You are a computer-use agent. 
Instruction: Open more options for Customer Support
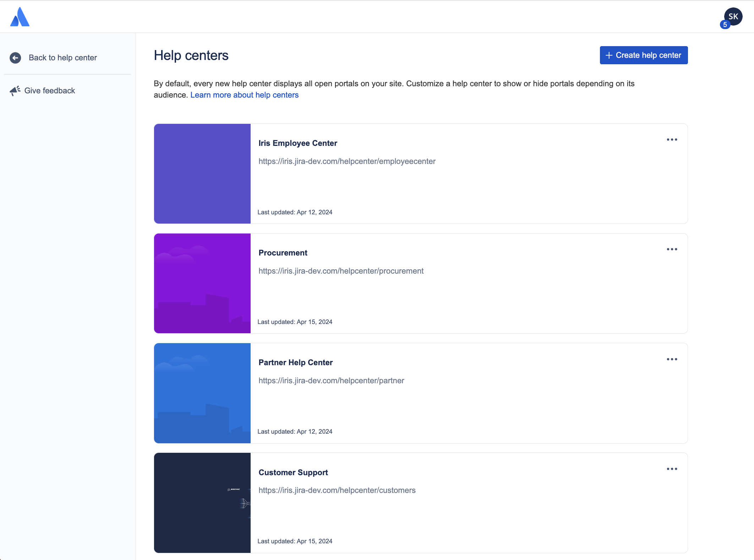pyautogui.click(x=672, y=469)
